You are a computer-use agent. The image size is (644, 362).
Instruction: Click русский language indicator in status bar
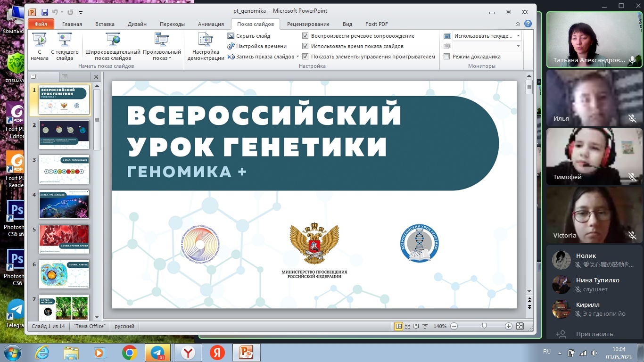point(124,326)
